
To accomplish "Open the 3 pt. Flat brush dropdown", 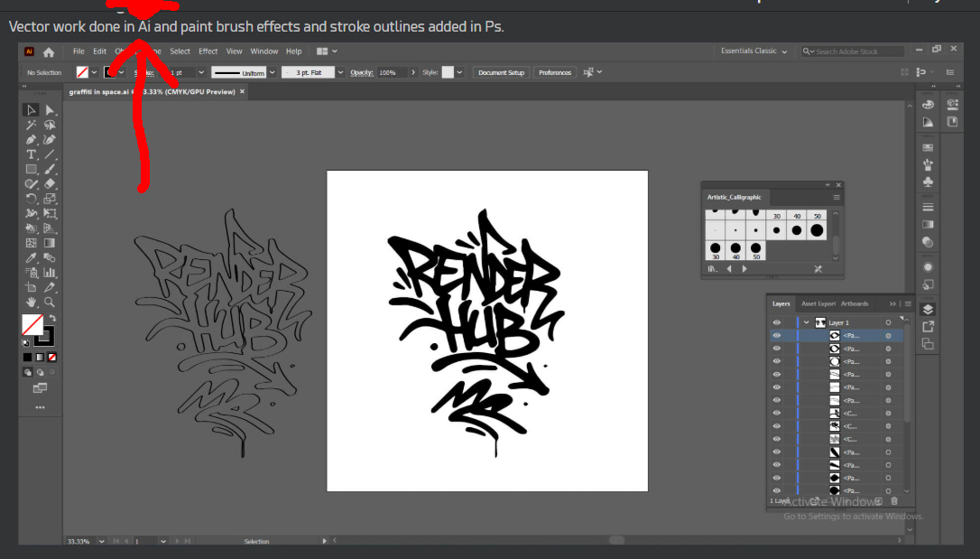I will pyautogui.click(x=340, y=72).
